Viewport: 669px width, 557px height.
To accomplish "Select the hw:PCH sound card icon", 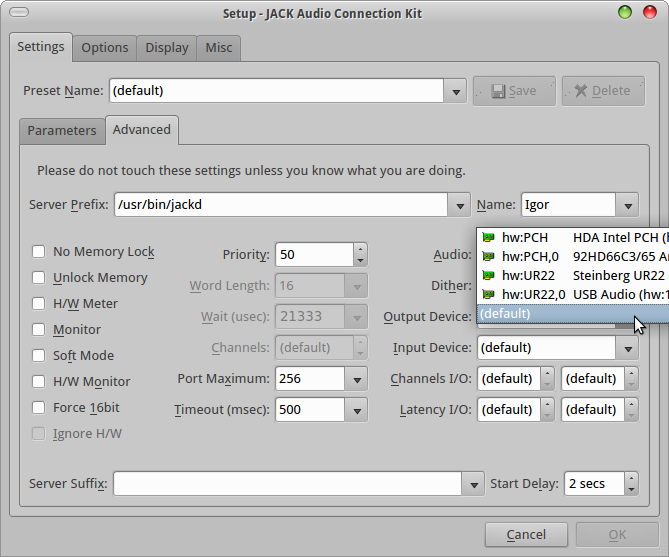I will click(488, 237).
